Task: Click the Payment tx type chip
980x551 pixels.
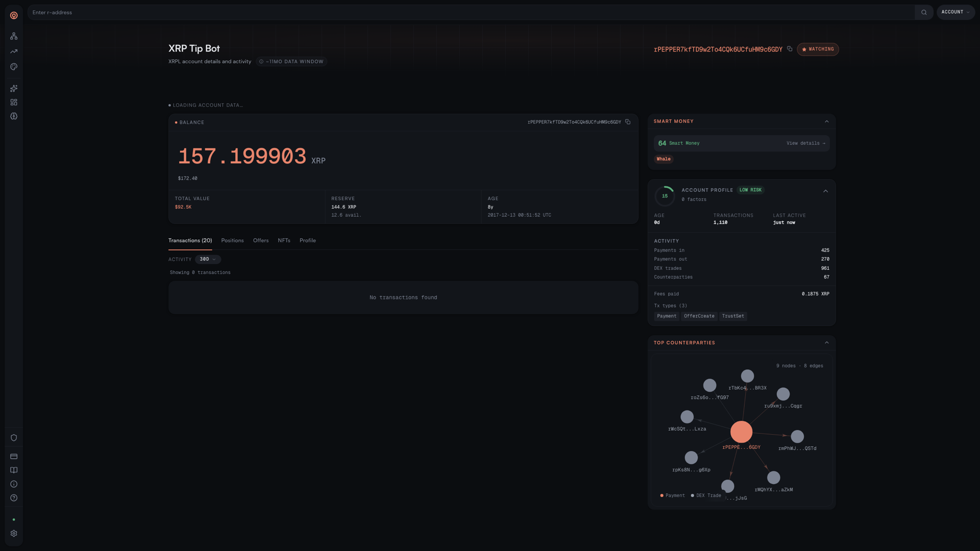Action: [x=667, y=316]
